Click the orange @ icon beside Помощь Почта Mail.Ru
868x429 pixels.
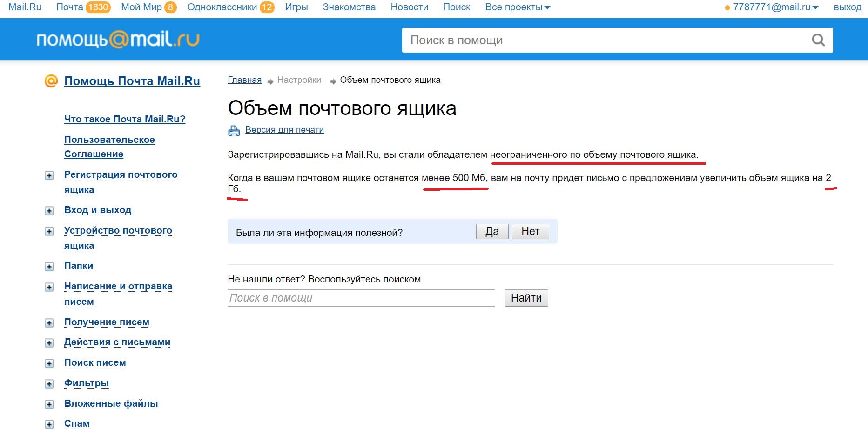point(51,81)
